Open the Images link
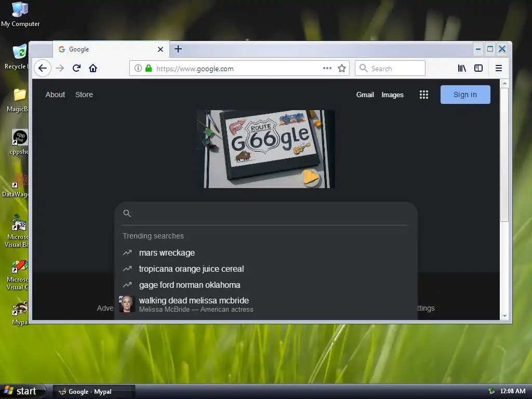 393,95
